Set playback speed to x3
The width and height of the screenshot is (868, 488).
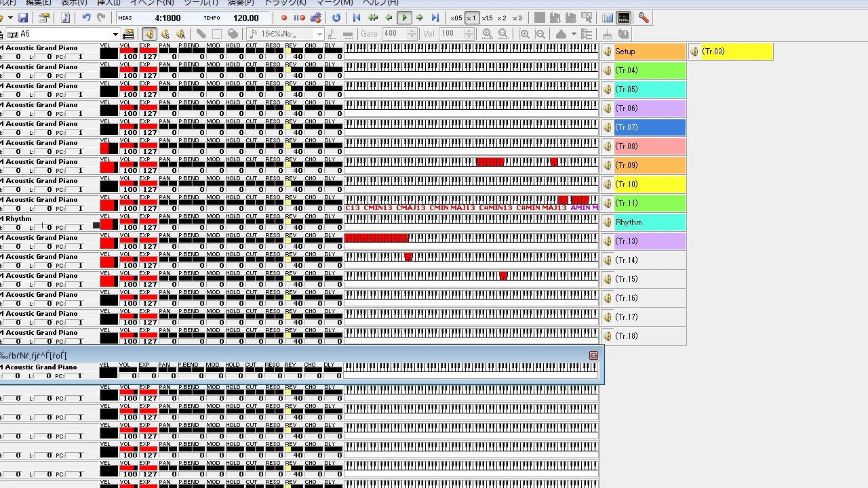coord(517,18)
